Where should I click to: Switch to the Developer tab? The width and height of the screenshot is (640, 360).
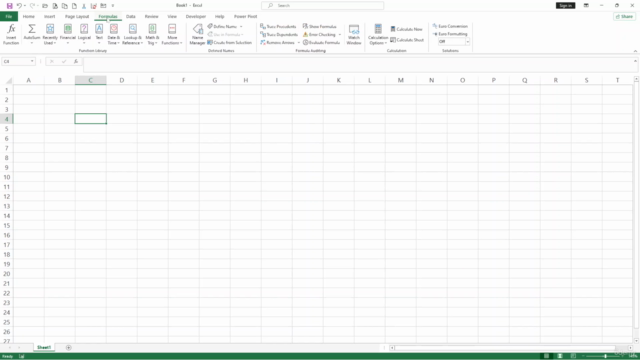(196, 16)
